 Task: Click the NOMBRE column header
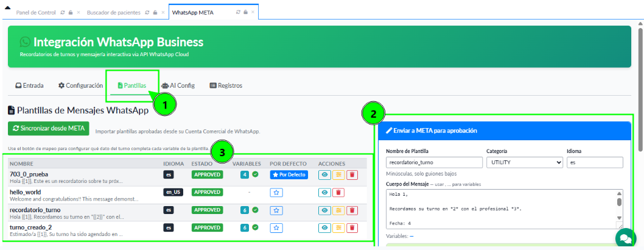click(22, 163)
